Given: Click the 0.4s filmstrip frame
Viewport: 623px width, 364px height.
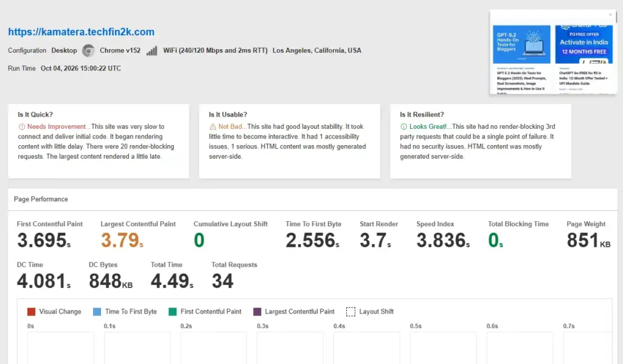Looking at the screenshot, I should click(x=366, y=348).
